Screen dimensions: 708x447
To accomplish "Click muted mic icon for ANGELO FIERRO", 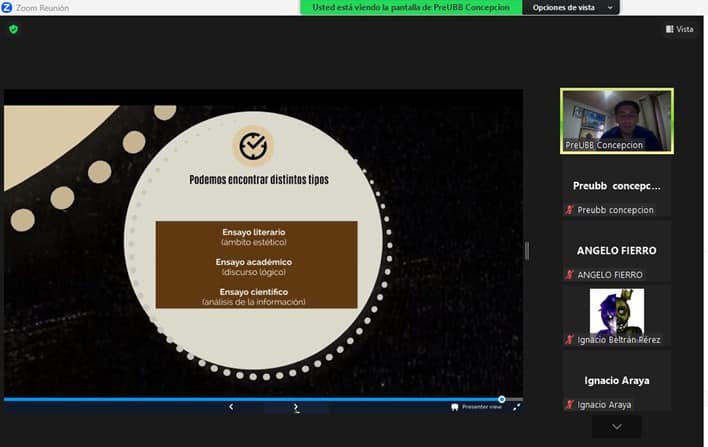I will pos(569,274).
